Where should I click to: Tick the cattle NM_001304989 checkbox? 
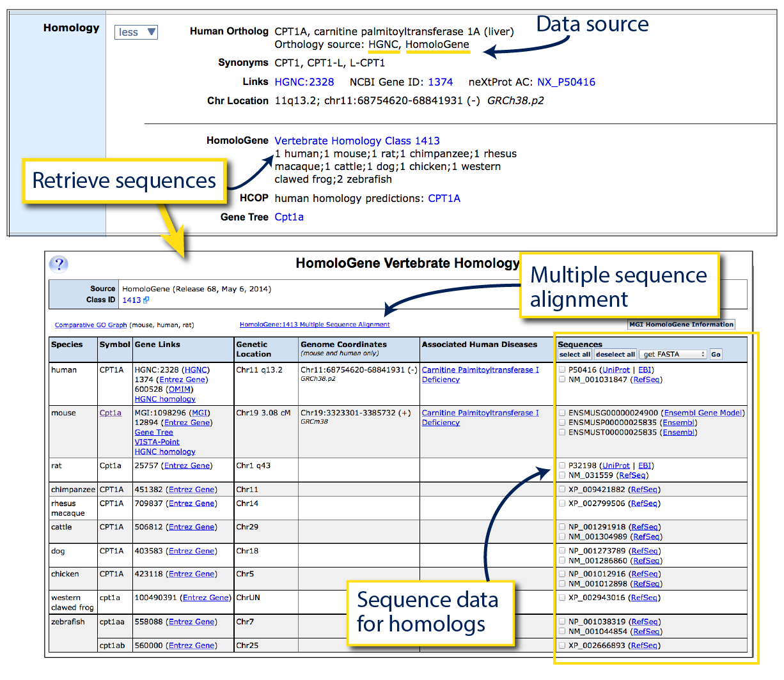pyautogui.click(x=562, y=537)
